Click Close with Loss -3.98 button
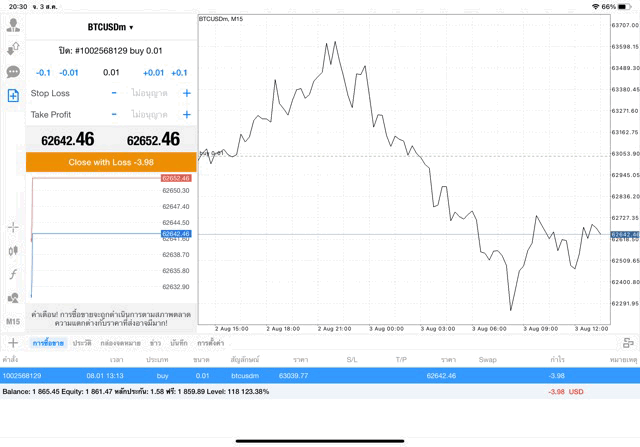640x447 pixels. [111, 162]
